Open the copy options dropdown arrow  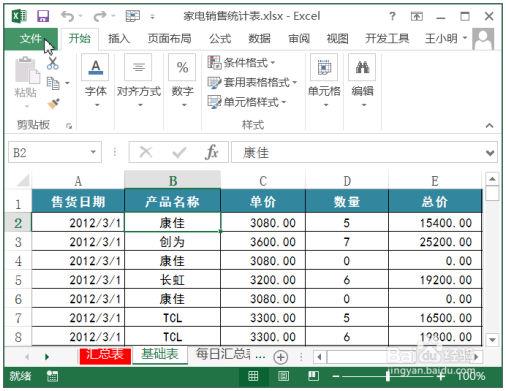point(68,83)
